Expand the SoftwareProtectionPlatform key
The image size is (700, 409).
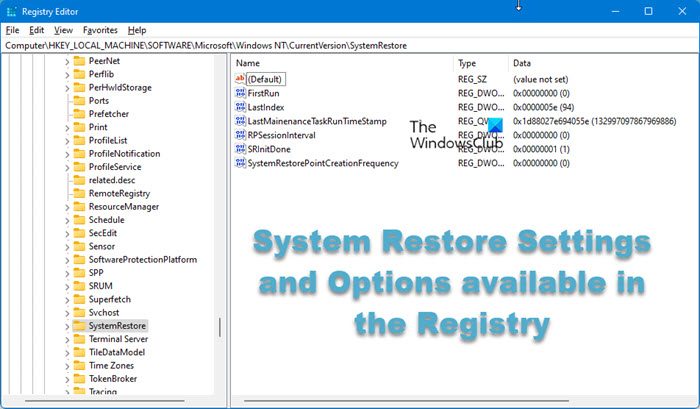[x=67, y=260]
